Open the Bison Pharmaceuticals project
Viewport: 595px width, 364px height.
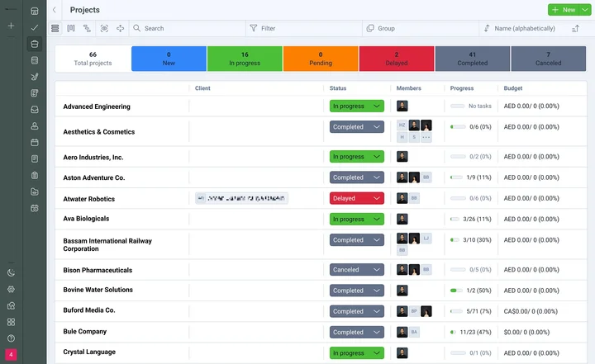tap(98, 270)
